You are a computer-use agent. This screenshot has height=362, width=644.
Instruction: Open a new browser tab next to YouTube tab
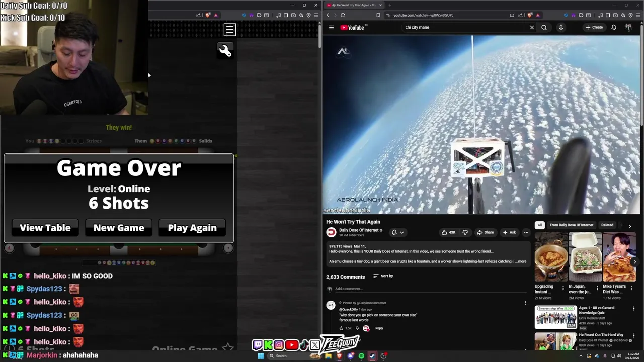pos(389,5)
